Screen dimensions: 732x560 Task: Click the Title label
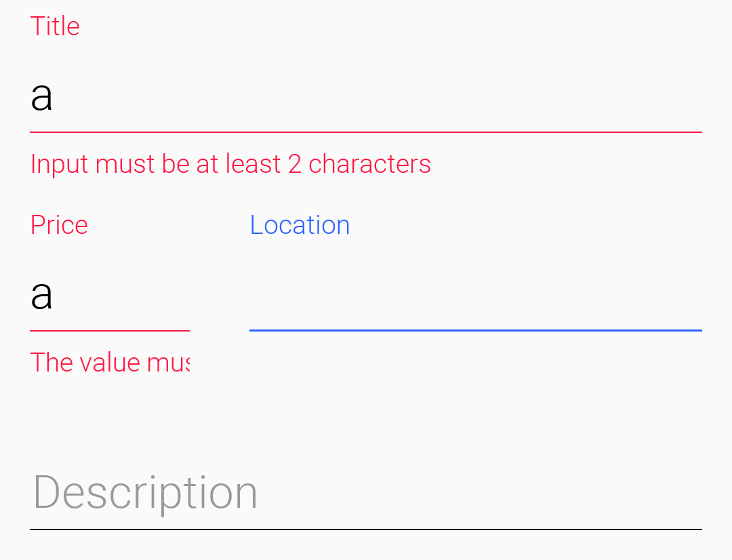click(55, 26)
